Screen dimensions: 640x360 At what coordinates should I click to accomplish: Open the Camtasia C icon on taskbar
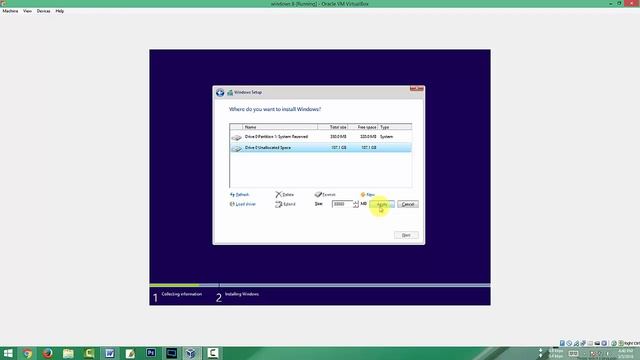212,353
